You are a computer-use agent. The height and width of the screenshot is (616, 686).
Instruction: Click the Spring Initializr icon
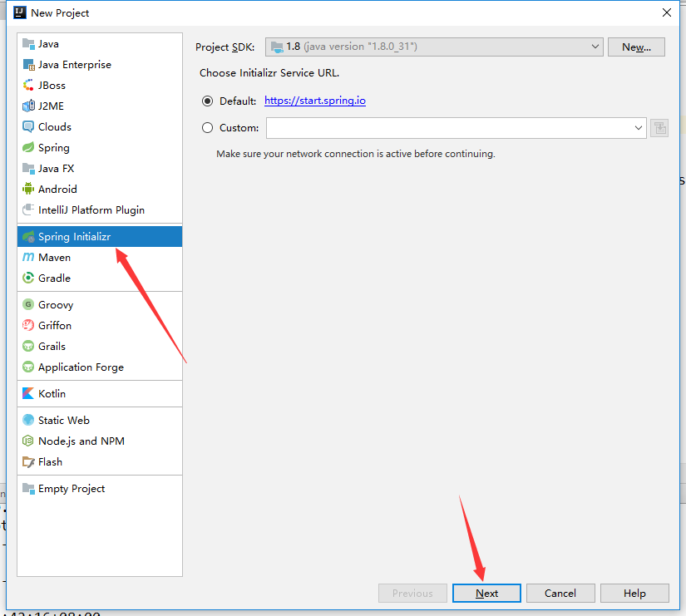(x=28, y=237)
